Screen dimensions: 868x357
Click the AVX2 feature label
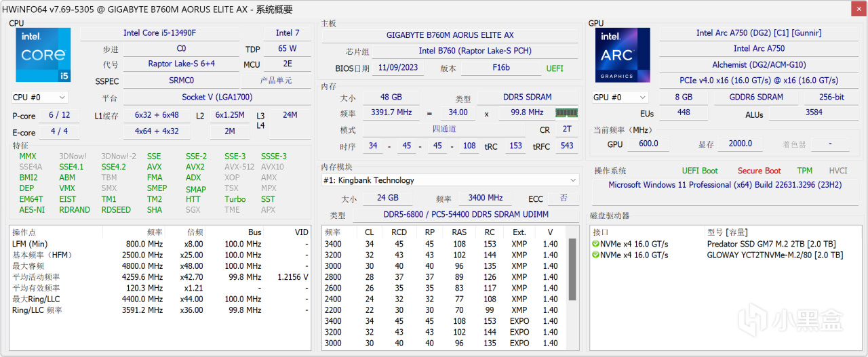[195, 167]
